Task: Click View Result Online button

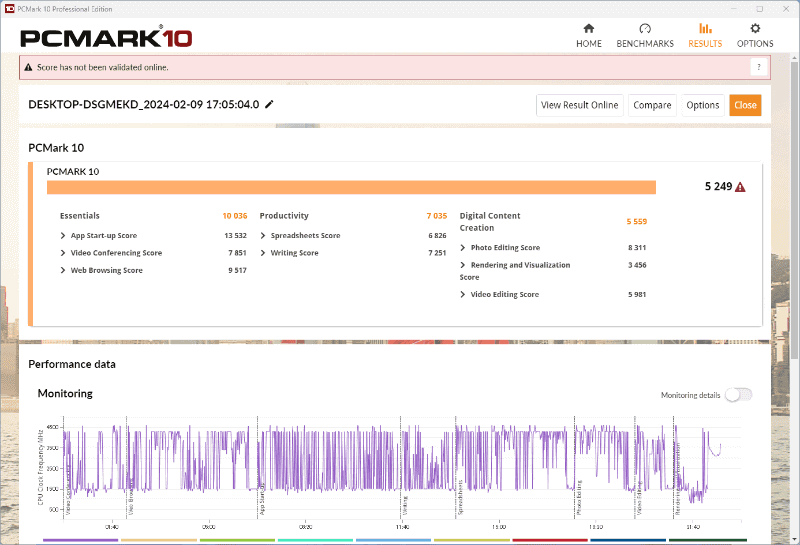Action: tap(580, 105)
